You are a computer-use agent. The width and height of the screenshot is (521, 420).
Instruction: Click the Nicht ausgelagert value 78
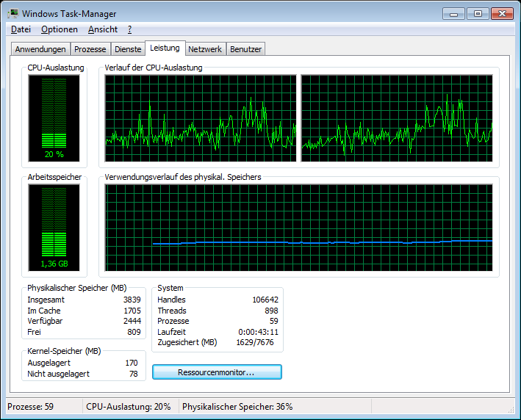(x=133, y=374)
